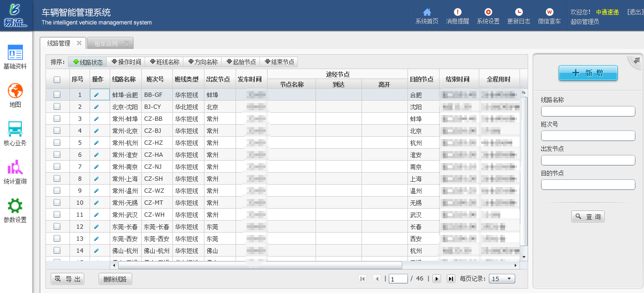Select the 核心业务 sidebar icon
The image size is (644, 293).
click(x=15, y=129)
